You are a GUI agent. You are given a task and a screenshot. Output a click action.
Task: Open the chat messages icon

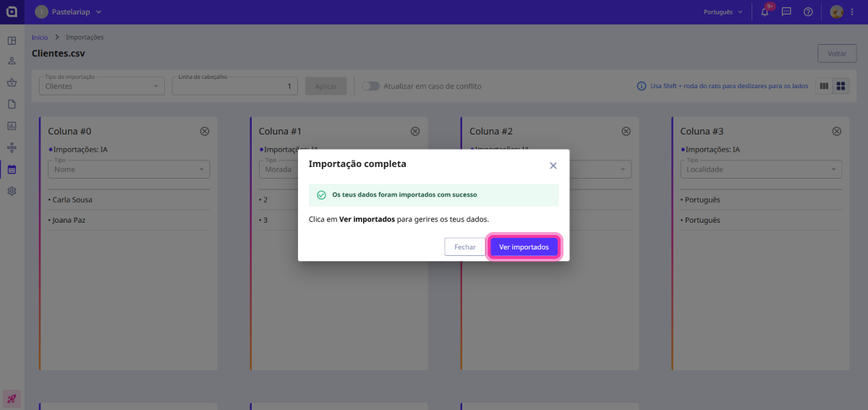(786, 12)
